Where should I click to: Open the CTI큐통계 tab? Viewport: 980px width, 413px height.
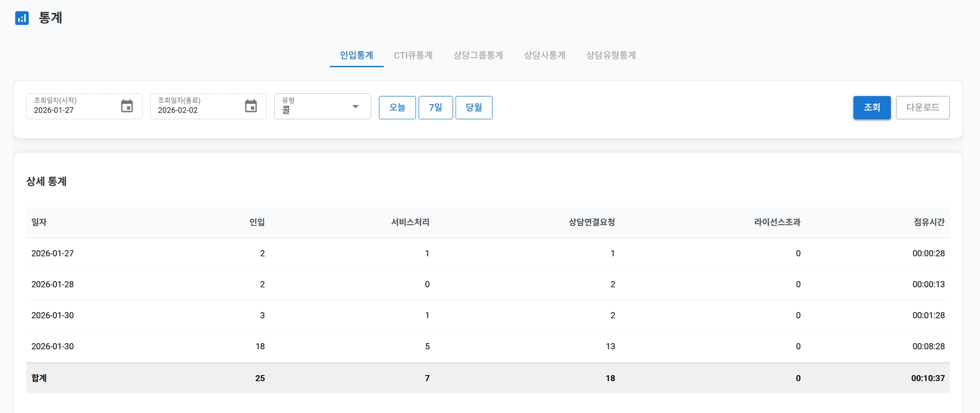click(x=413, y=56)
